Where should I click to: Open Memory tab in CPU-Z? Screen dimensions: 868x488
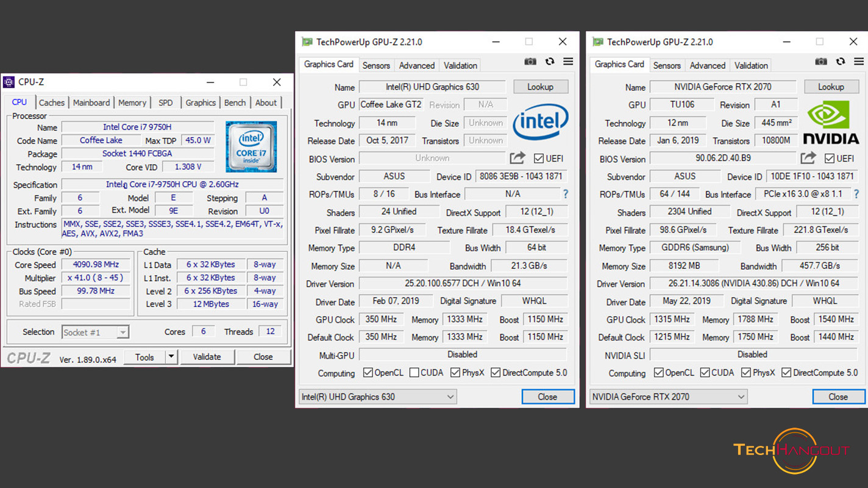click(x=132, y=102)
